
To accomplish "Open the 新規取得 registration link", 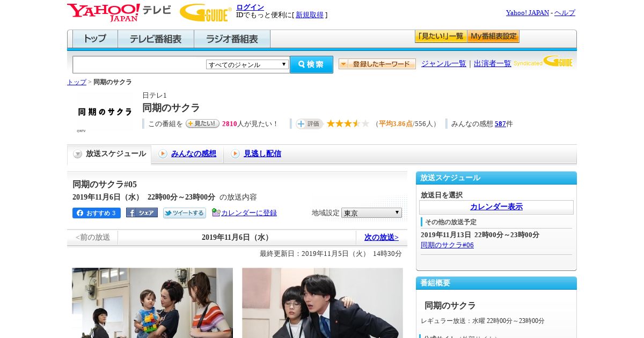I will click(310, 15).
